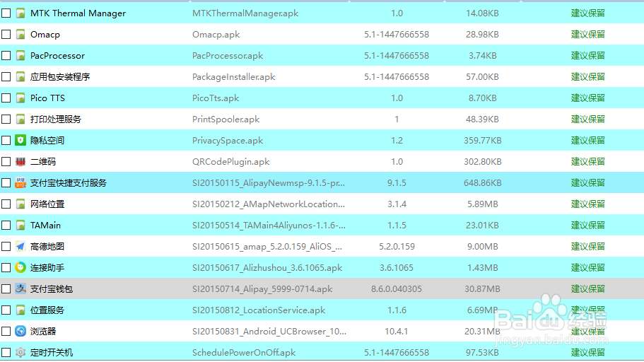Click PackageInstaller.apk file name
The height and width of the screenshot is (362, 644).
tap(234, 77)
